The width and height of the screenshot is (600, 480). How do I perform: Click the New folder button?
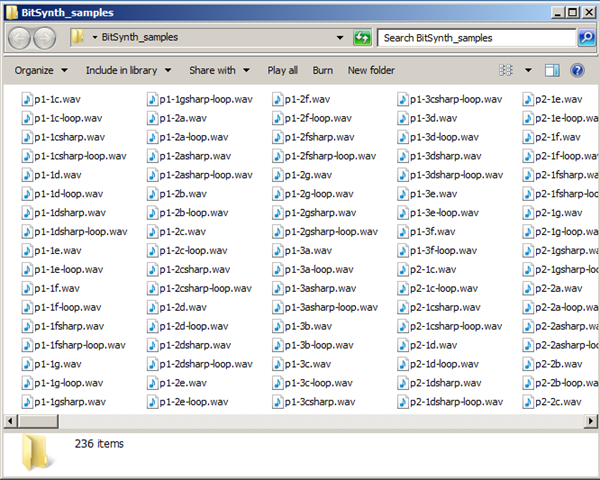click(x=371, y=70)
